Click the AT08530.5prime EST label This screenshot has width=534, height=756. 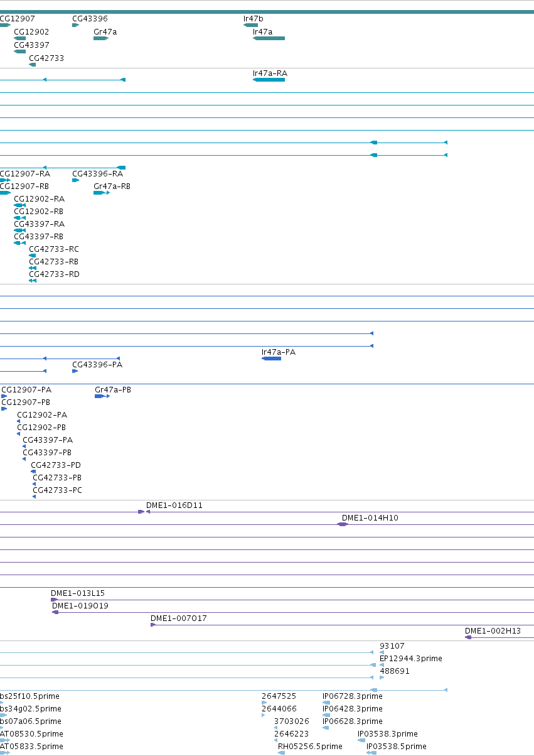31,733
